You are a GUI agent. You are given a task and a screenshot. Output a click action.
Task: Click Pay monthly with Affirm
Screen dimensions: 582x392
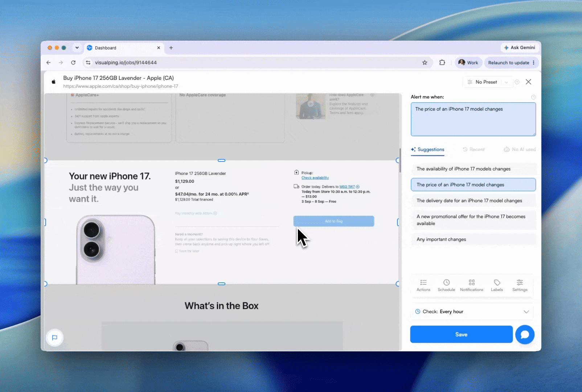point(196,213)
